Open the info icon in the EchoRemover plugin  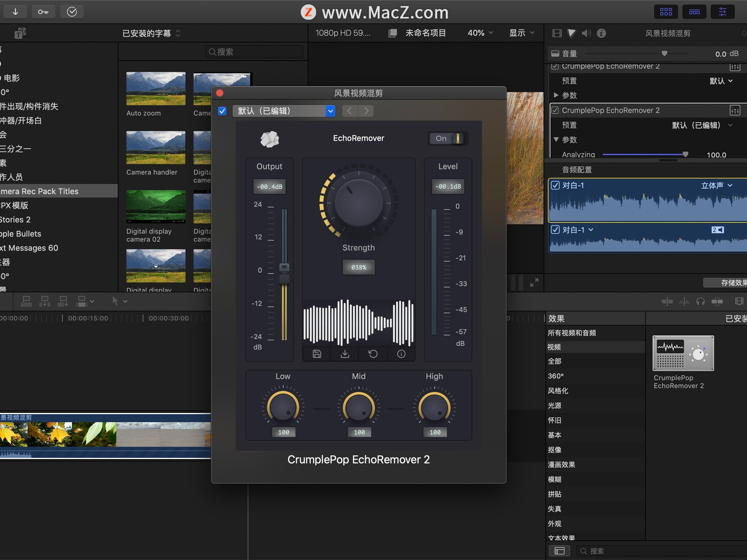tap(401, 354)
